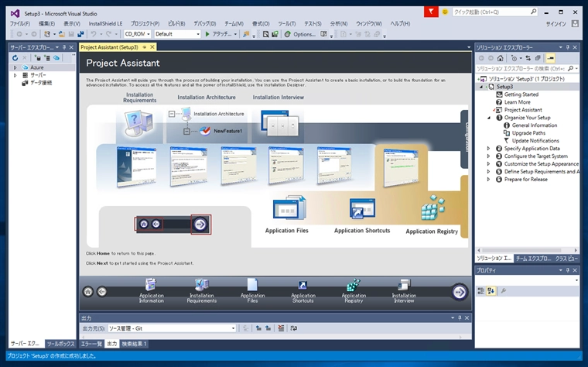The width and height of the screenshot is (588, 367).
Task: Open Application Shortcuts step in bottom bar
Action: [x=303, y=290]
